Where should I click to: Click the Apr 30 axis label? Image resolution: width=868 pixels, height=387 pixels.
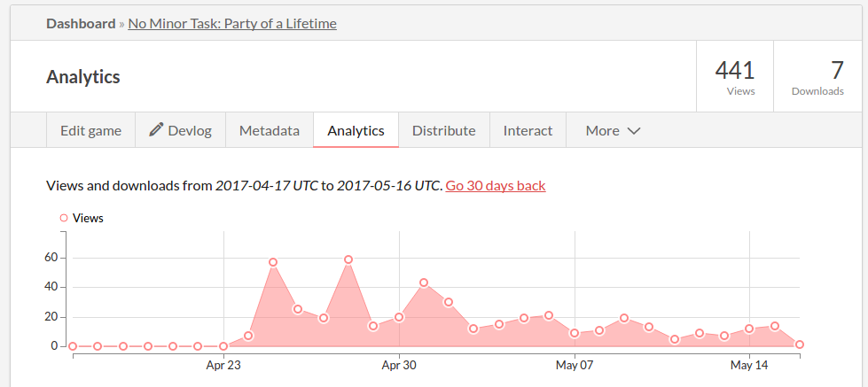click(399, 366)
